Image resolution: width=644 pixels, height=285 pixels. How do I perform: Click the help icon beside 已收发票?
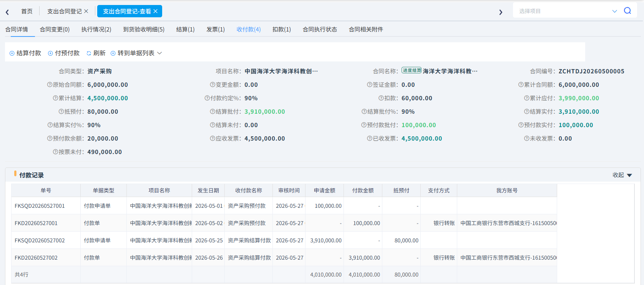370,138
